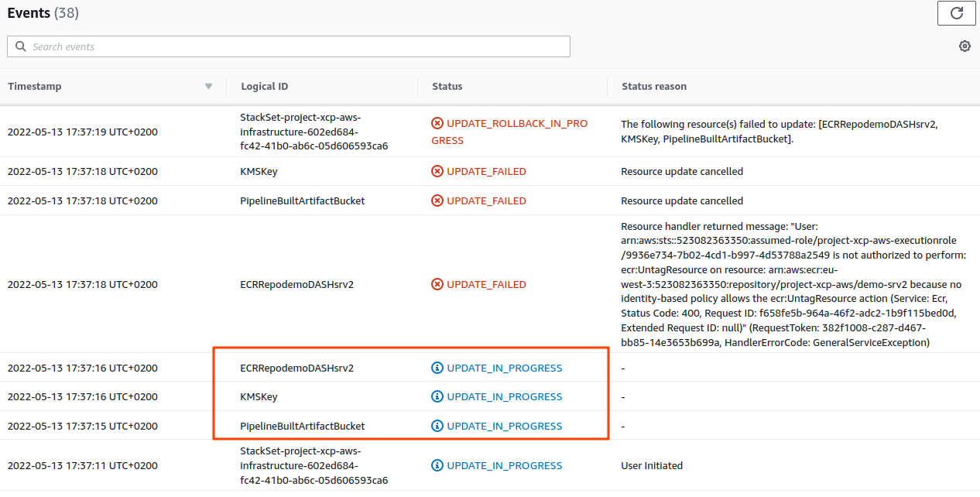Click info icon on KMSKey UPDATE_IN_PROGRESS
980x497 pixels.
pyautogui.click(x=437, y=396)
